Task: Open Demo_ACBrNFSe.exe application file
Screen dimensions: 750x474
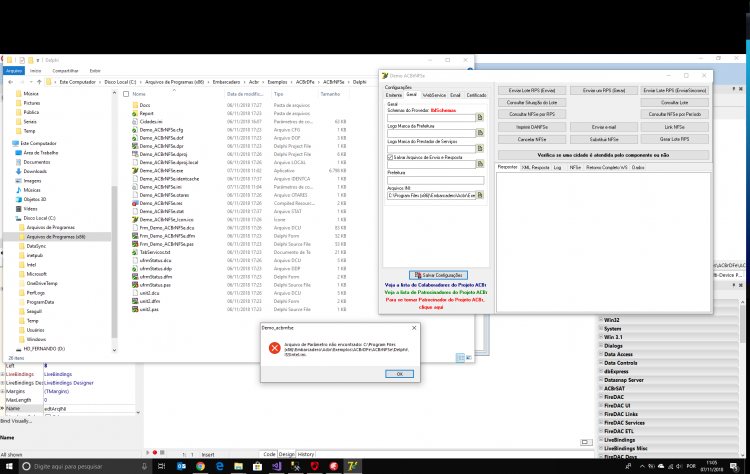Action: [161, 171]
